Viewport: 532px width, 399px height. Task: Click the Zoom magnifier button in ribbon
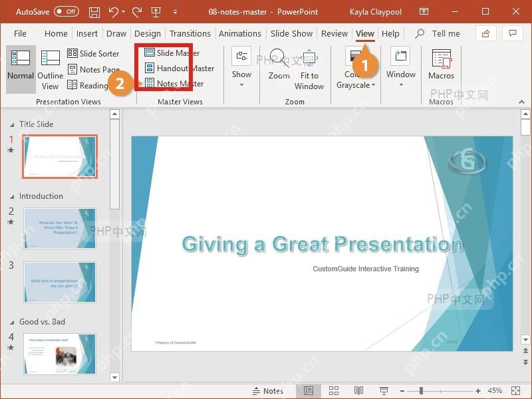point(279,65)
